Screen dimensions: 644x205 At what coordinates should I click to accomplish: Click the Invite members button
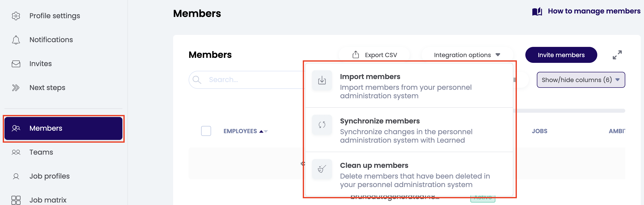tap(561, 55)
